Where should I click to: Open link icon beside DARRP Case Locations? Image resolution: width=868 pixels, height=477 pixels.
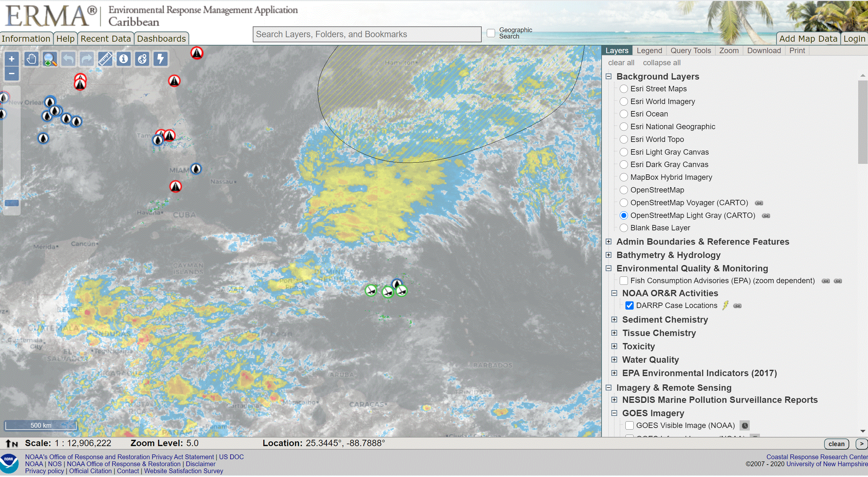(737, 305)
